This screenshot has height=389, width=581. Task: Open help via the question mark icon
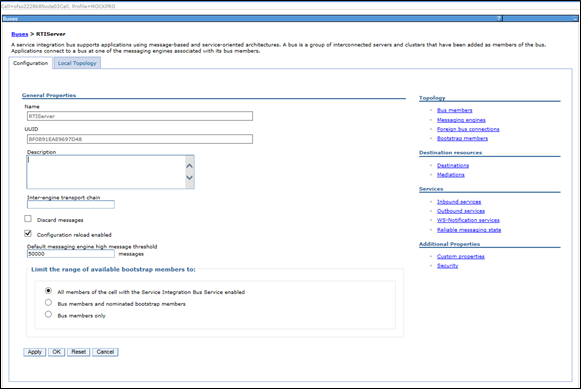tap(499, 19)
